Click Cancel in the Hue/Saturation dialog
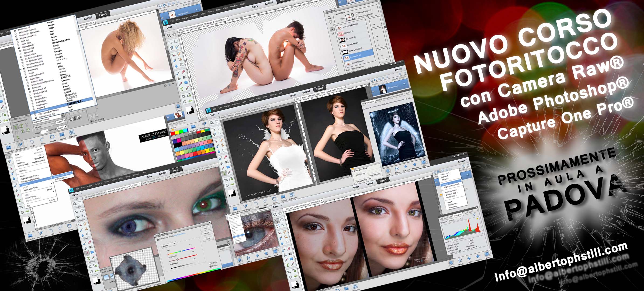The height and width of the screenshot is (291, 644). coord(207,233)
